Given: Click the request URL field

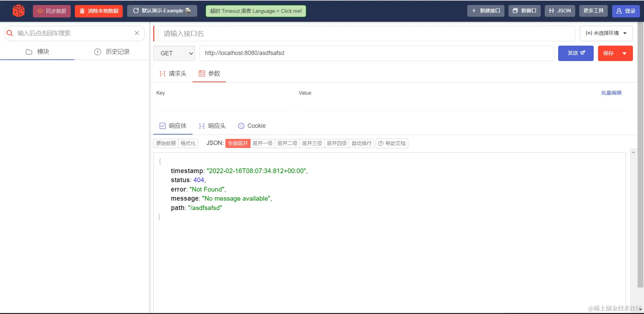Looking at the screenshot, I should pyautogui.click(x=377, y=53).
